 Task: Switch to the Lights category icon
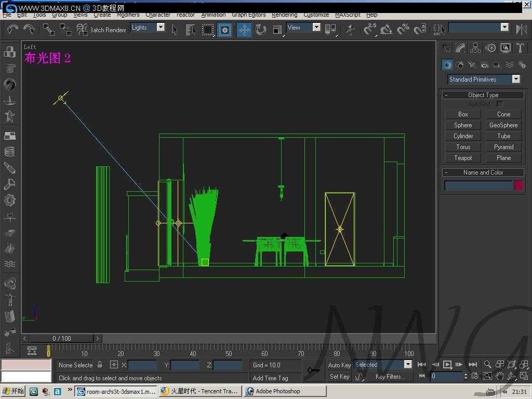tap(472, 65)
